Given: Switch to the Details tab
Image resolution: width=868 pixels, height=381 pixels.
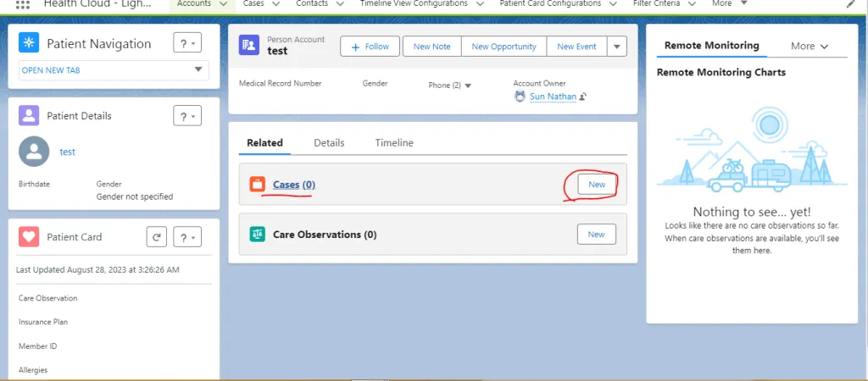Looking at the screenshot, I should tap(329, 143).
